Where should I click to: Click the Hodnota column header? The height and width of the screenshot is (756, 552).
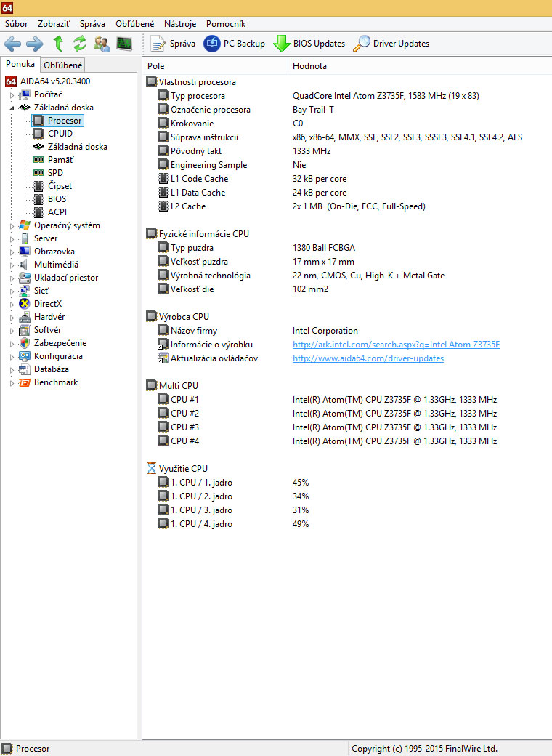309,66
